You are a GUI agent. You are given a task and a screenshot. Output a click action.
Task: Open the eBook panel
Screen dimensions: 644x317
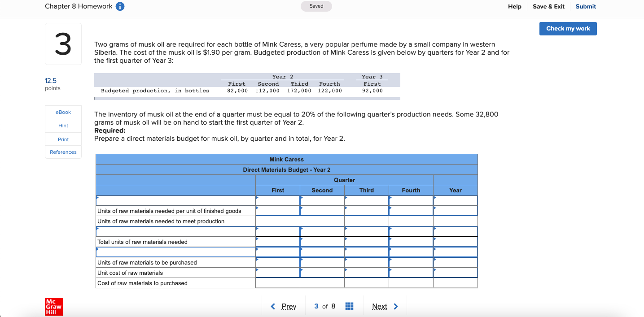pos(63,112)
